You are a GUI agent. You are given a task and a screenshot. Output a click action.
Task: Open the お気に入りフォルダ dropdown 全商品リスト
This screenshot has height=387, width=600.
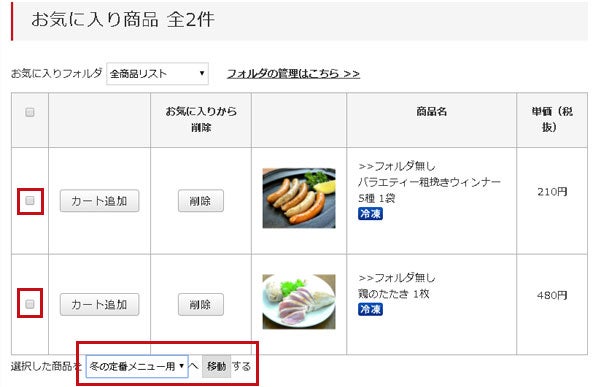157,73
